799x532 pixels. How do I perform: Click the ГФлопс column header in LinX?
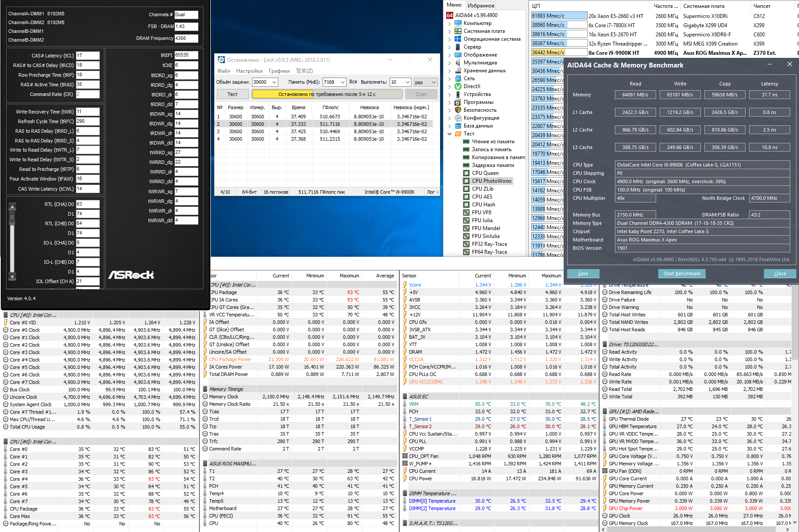click(331, 107)
